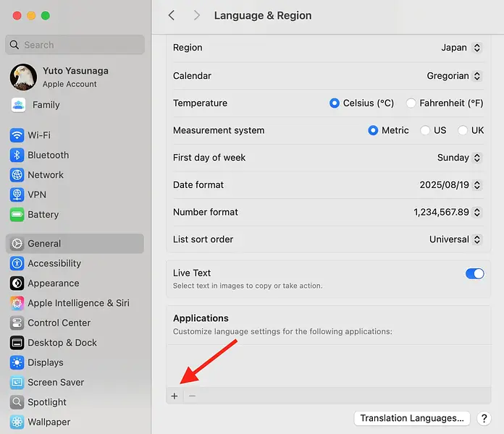Select Network label in the sidebar
The height and width of the screenshot is (434, 504).
click(46, 175)
